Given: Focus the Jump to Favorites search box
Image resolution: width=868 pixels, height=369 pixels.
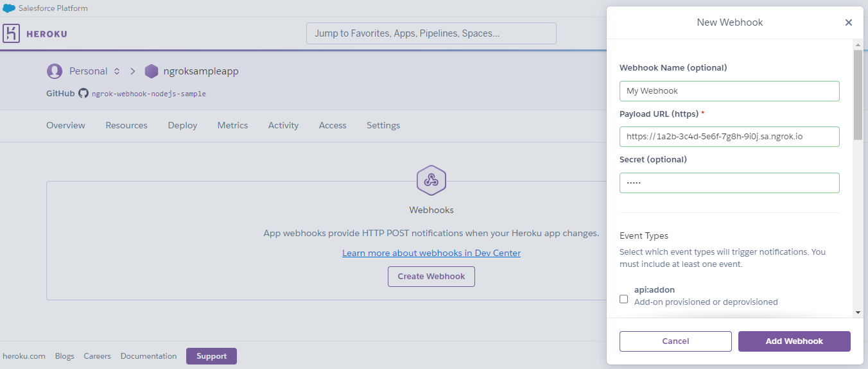Looking at the screenshot, I should click(x=431, y=33).
